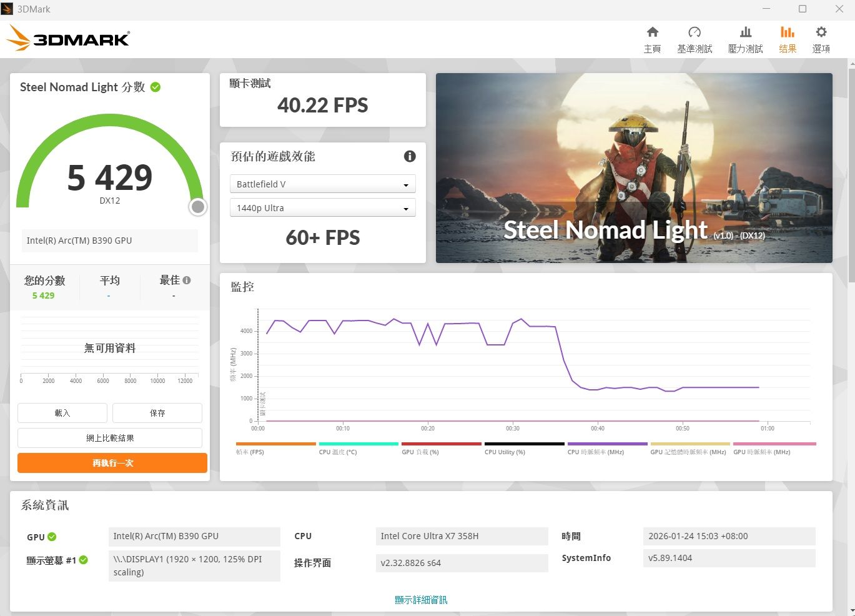Click the green 5 429 value under 您的分數
The width and height of the screenshot is (855, 616).
[x=43, y=296]
